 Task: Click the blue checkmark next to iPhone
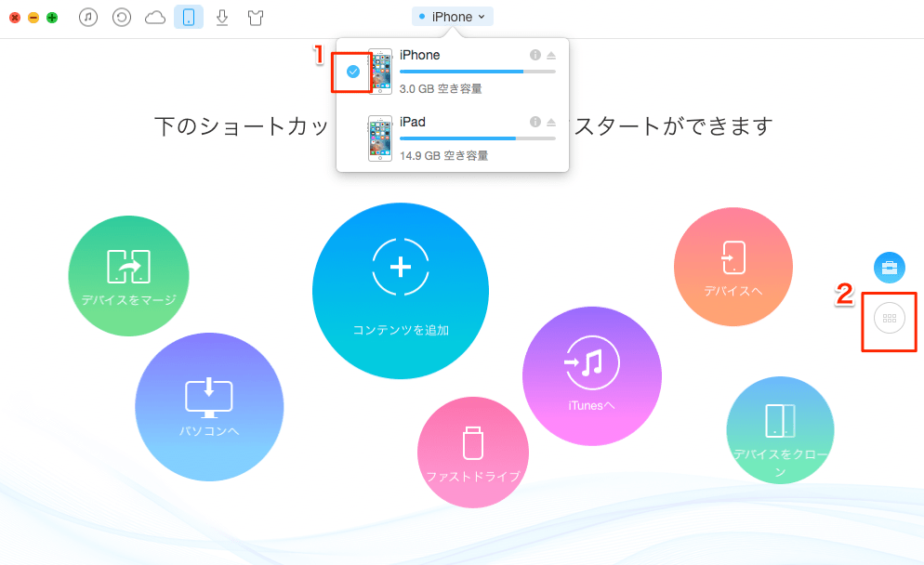point(353,71)
